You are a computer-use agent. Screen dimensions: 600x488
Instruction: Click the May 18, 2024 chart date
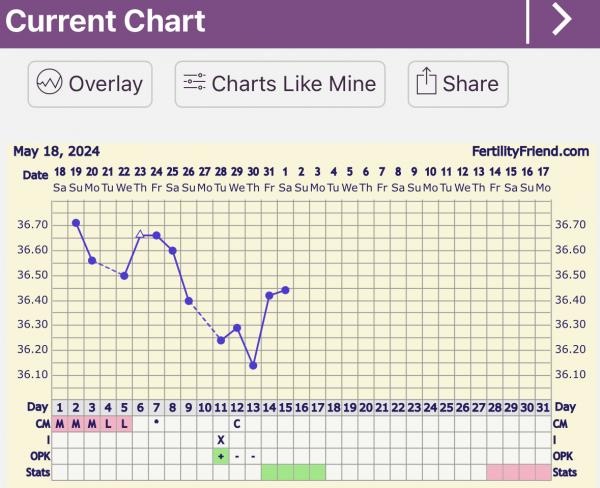(57, 151)
